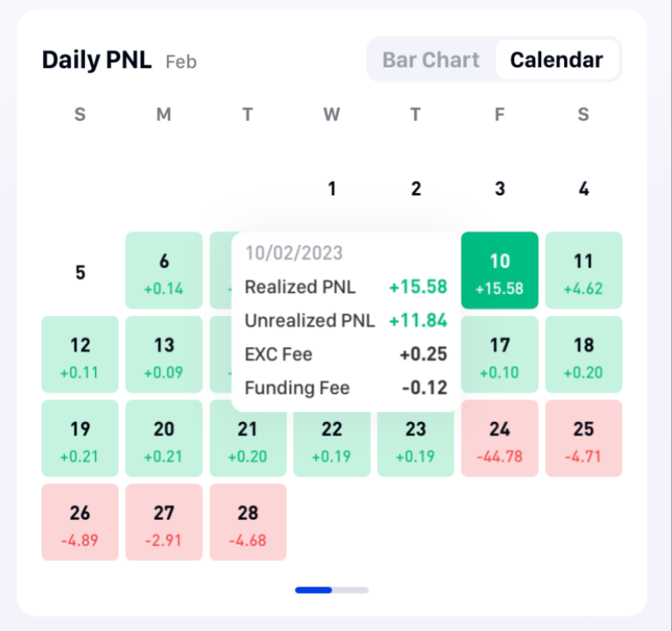The width and height of the screenshot is (672, 631).
Task: Select February 18 with +0.20
Action: (x=584, y=354)
